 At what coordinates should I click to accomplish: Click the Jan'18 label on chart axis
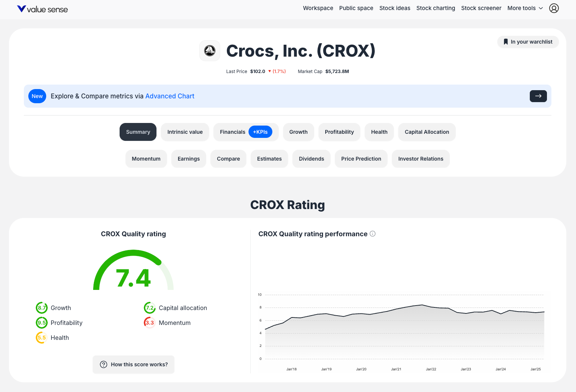click(291, 369)
